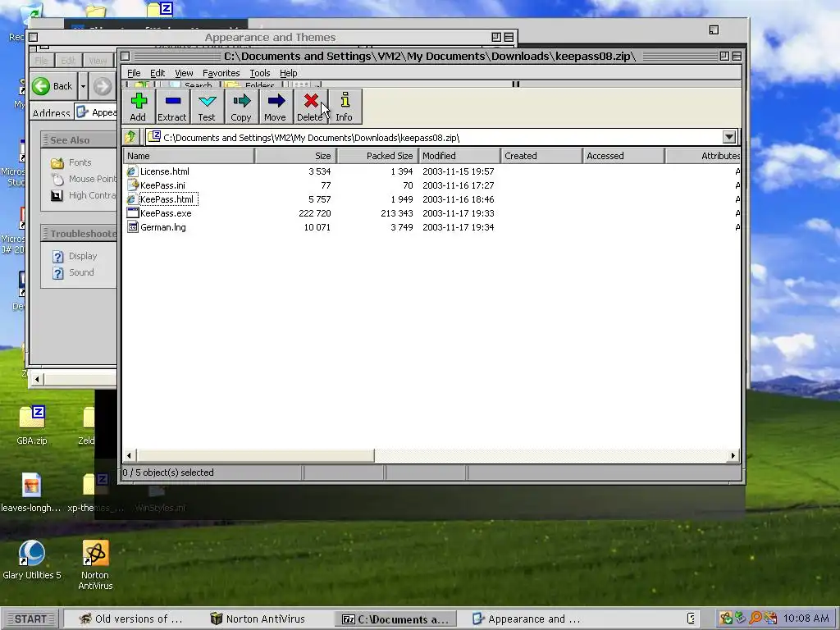840x630 pixels.
Task: Click File menu in Appearance and Themes
Action: [x=41, y=61]
